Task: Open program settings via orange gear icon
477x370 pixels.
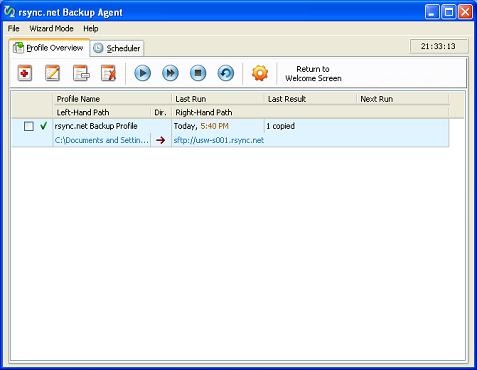Action: click(260, 73)
